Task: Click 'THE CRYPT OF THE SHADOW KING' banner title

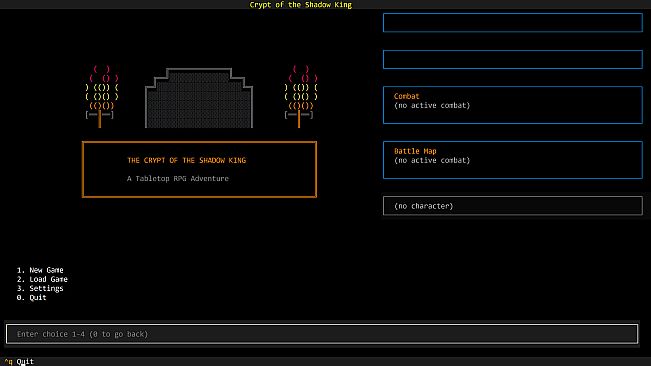Action: 186,160
